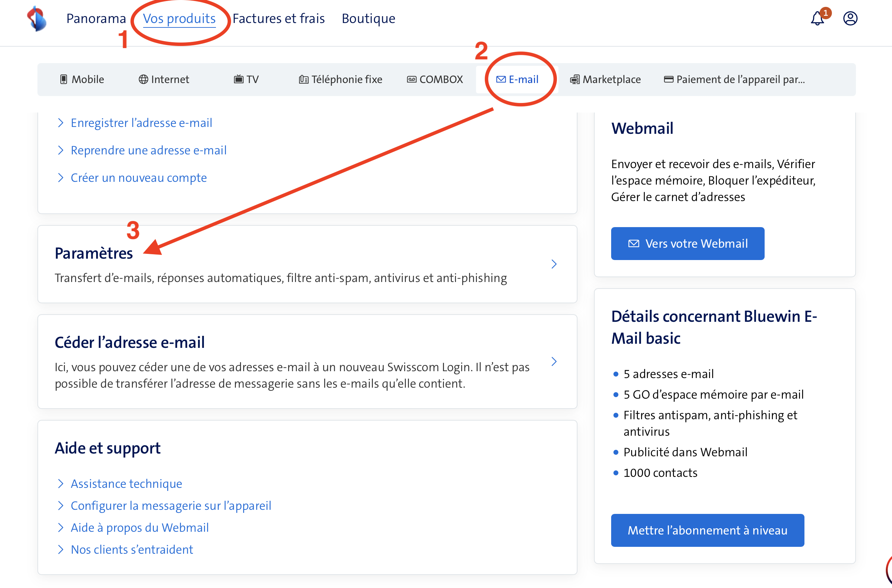Go to Factures et frais menu
Screen dimensions: 892x588
click(x=278, y=19)
